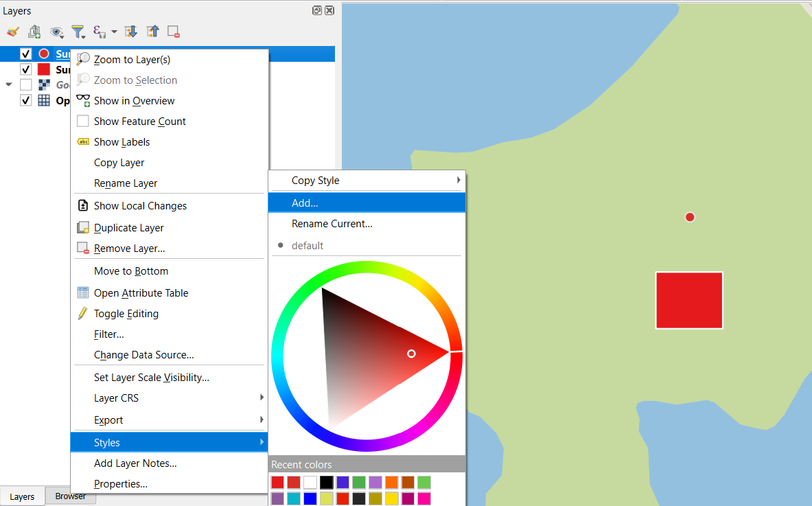Image resolution: width=812 pixels, height=506 pixels.
Task: Select the Add Group icon
Action: tap(34, 32)
